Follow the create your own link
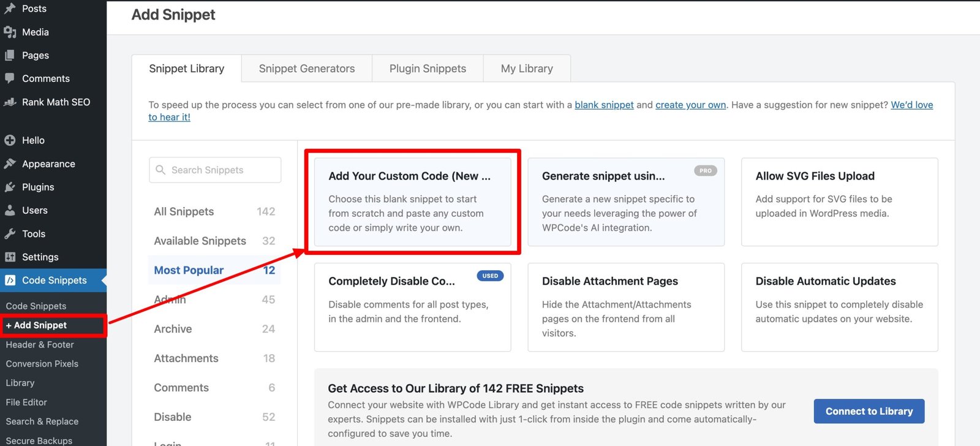This screenshot has height=446, width=980. 690,105
